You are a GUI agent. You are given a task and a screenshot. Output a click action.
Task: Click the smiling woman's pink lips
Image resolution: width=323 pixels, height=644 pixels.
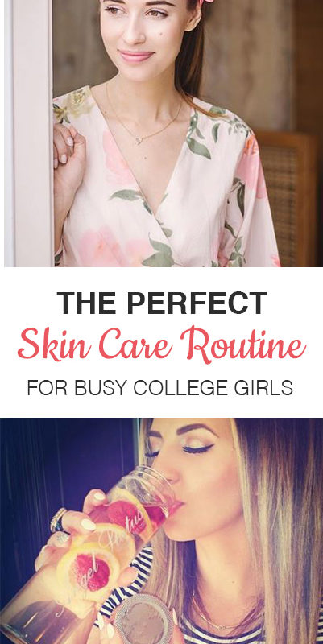tap(135, 56)
